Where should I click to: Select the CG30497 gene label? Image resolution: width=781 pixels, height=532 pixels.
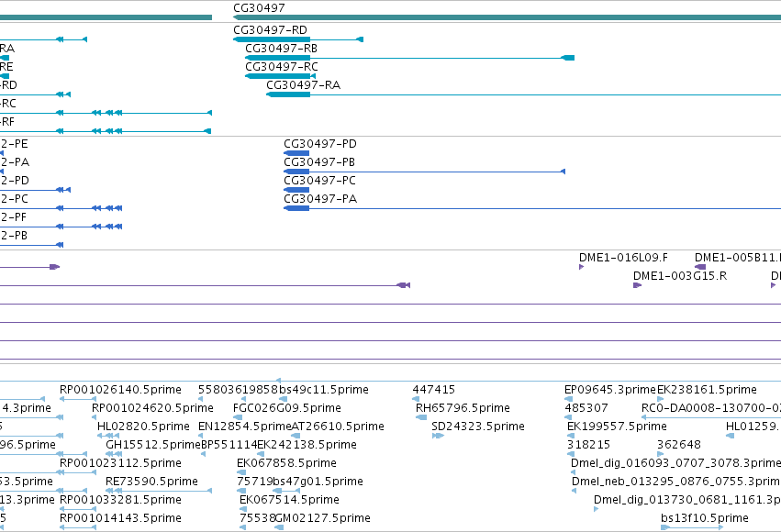[x=259, y=8]
